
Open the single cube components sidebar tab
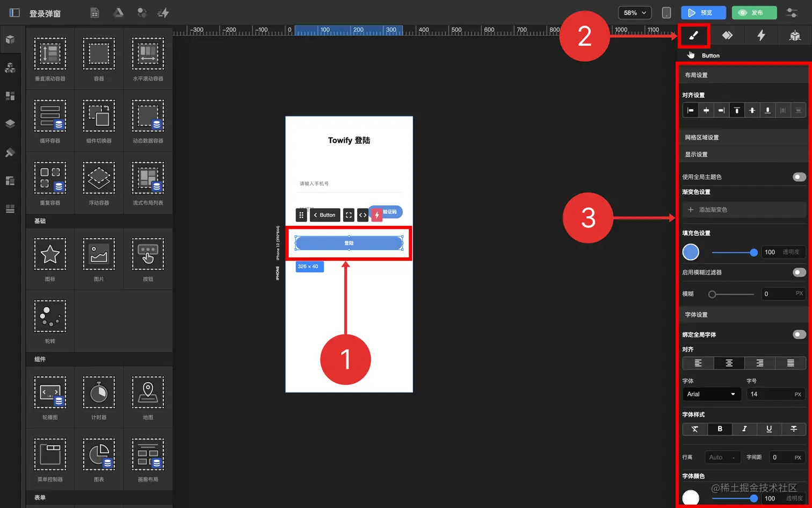point(10,40)
